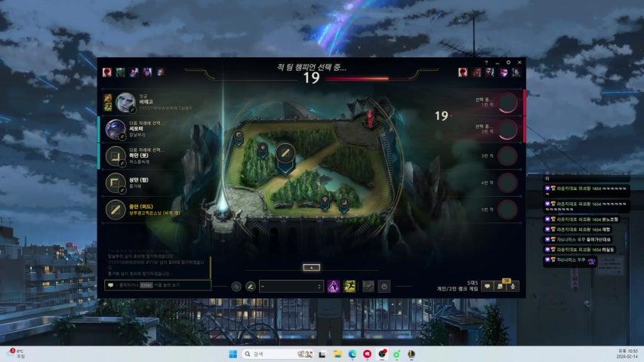Change the purple first summoner spell
Image resolution: width=644 pixels, height=362 pixels.
tap(334, 286)
